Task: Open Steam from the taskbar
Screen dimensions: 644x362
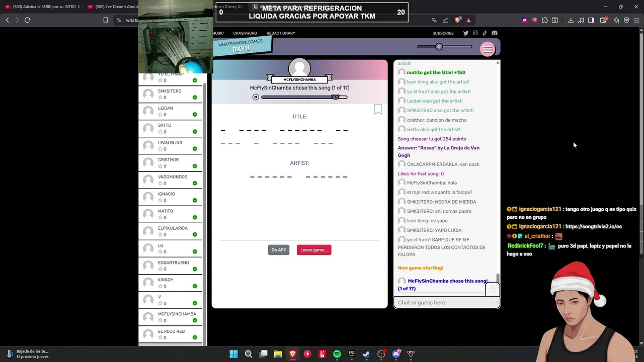Action: (366, 354)
